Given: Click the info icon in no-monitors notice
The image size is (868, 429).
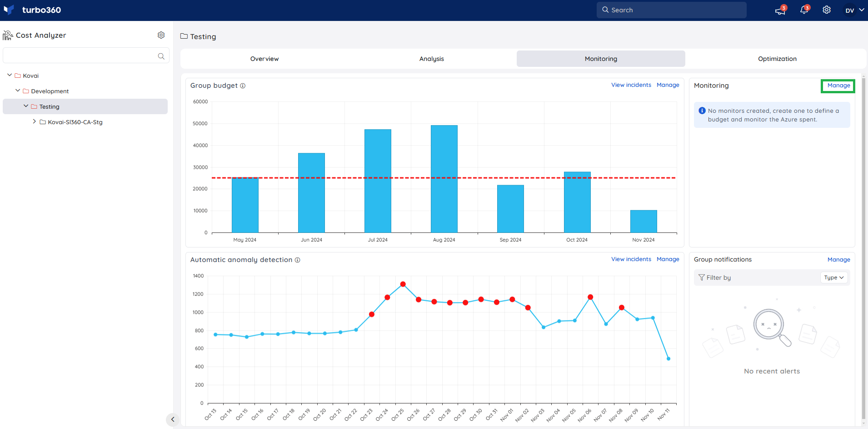Looking at the screenshot, I should (x=702, y=111).
